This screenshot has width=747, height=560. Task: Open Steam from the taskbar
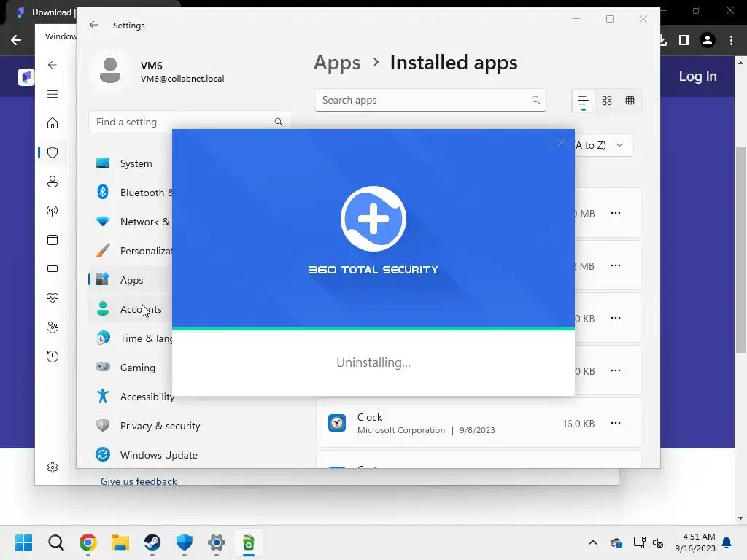(152, 542)
